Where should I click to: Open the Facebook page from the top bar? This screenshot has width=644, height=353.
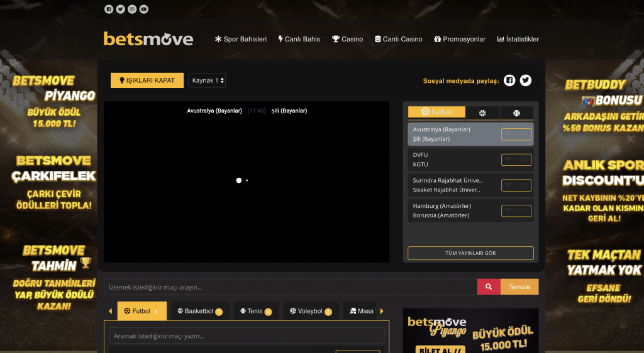click(x=109, y=9)
